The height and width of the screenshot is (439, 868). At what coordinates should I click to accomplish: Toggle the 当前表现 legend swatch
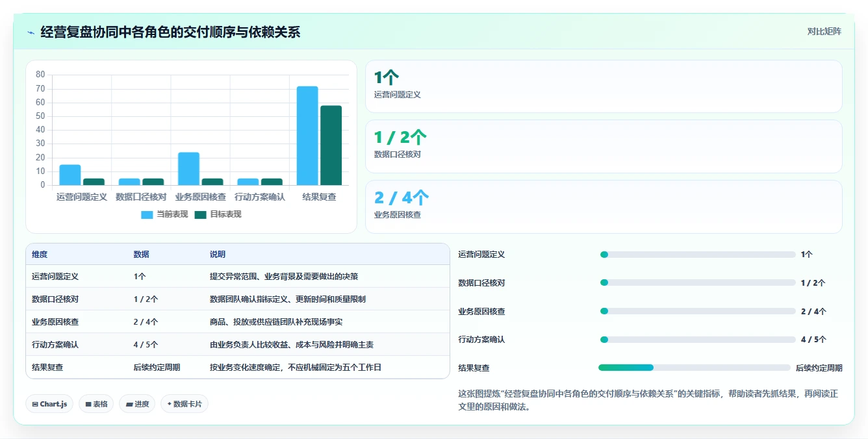click(x=147, y=215)
